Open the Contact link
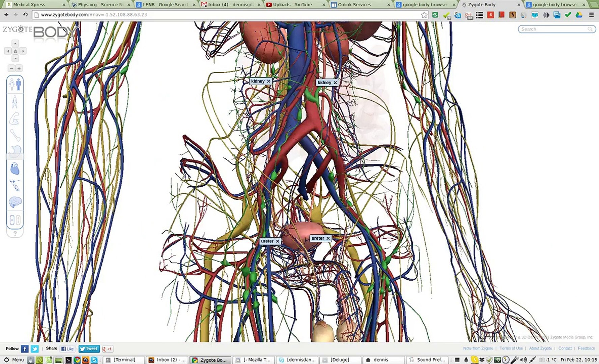This screenshot has width=599, height=364. (565, 348)
